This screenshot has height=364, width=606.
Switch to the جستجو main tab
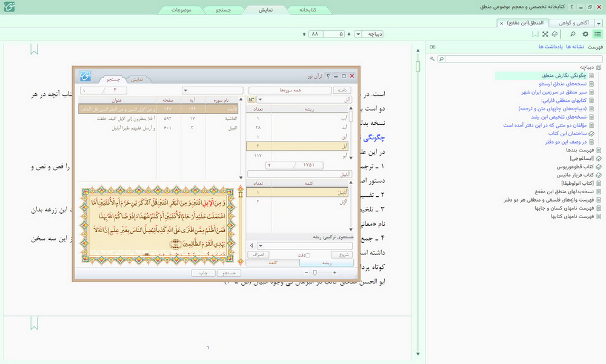coord(224,10)
